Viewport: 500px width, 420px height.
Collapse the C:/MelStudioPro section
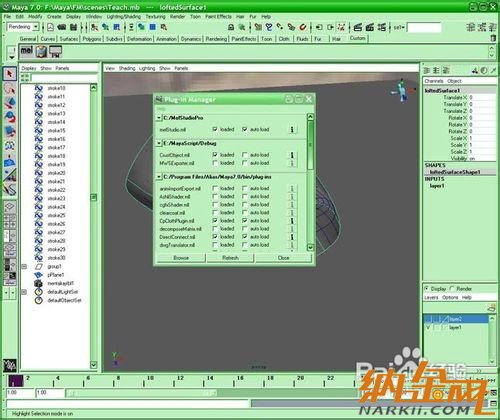pos(159,118)
